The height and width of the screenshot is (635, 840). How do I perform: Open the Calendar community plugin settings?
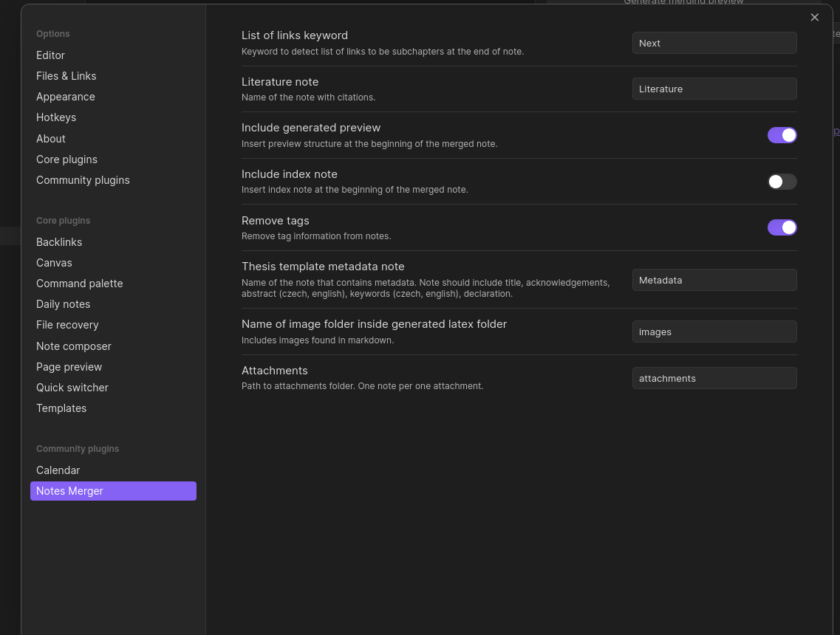pos(58,470)
